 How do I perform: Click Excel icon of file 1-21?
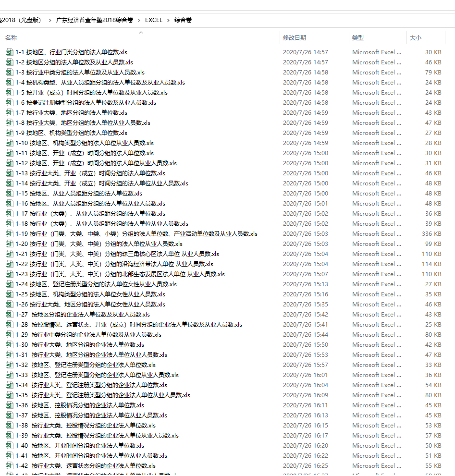pos(10,254)
